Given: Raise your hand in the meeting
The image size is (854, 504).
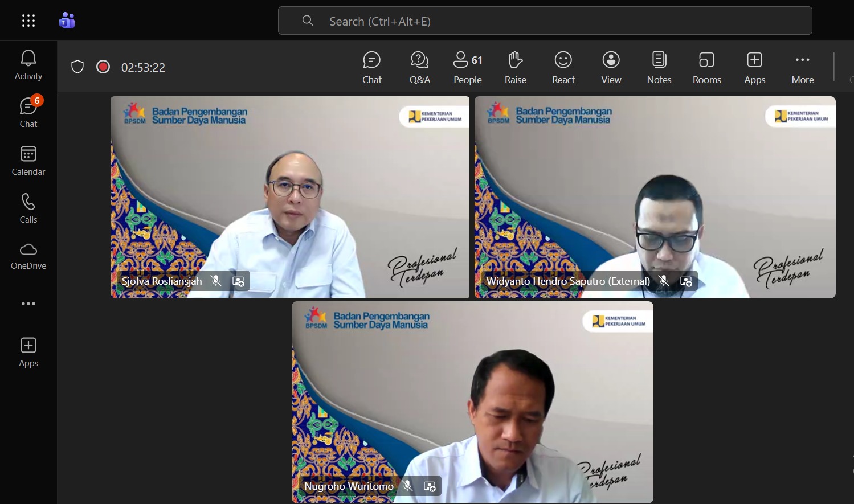Looking at the screenshot, I should (515, 67).
